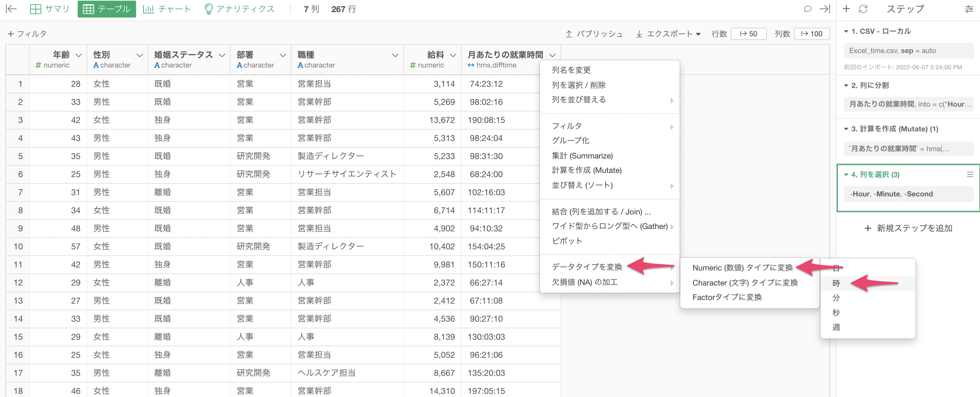Collapse the steps panel arrow icon
The height and width of the screenshot is (397, 980).
(x=824, y=9)
